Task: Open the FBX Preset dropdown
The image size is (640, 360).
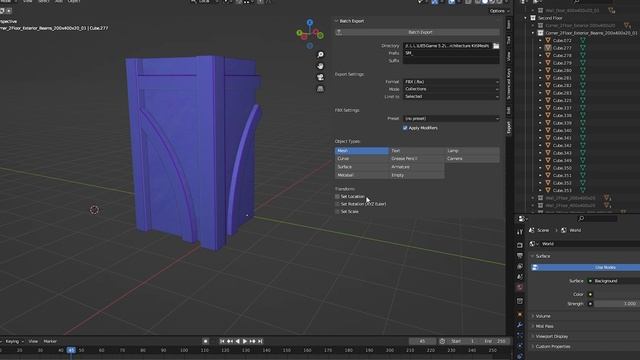Action: (451, 118)
